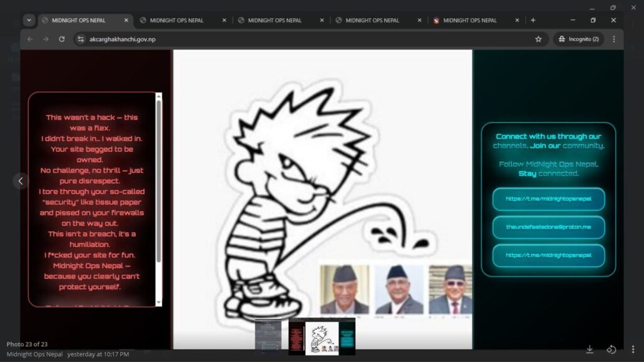Bookmark this page with the star icon
The image size is (644, 362).
[x=538, y=39]
